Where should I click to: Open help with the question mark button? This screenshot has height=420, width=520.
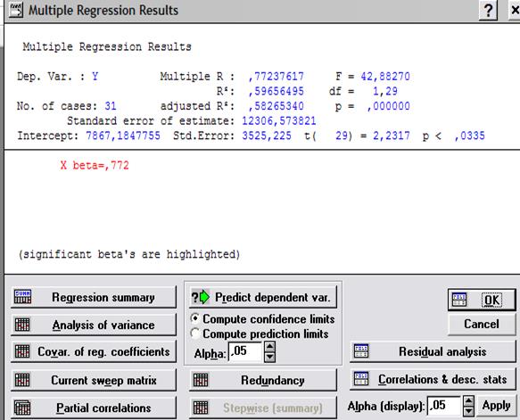[x=488, y=11]
